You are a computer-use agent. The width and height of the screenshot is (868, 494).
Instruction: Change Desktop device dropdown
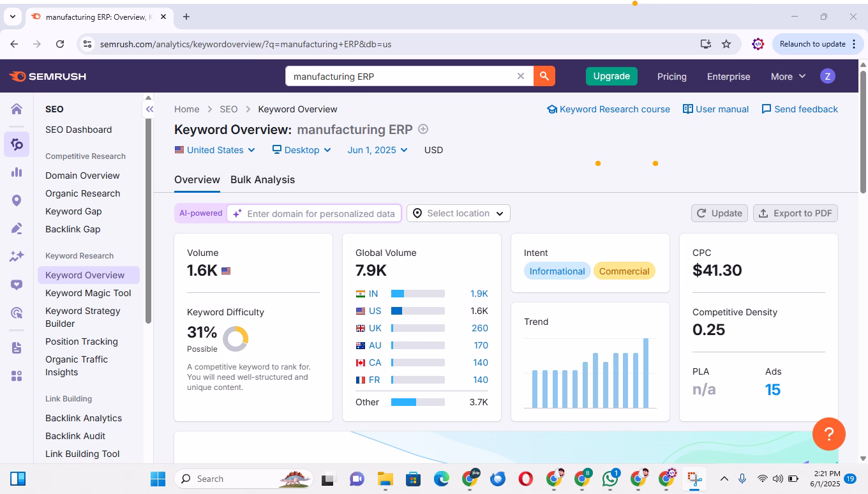302,150
